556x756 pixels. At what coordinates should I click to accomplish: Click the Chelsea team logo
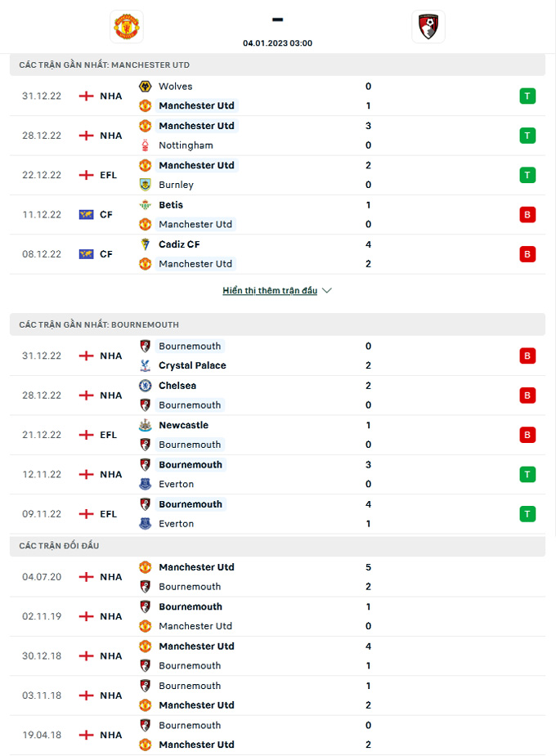(x=145, y=386)
